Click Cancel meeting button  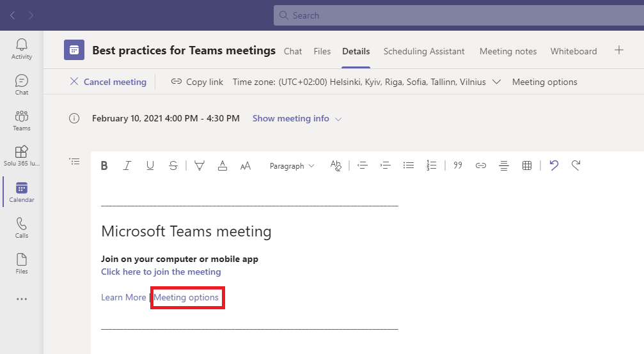tap(108, 82)
